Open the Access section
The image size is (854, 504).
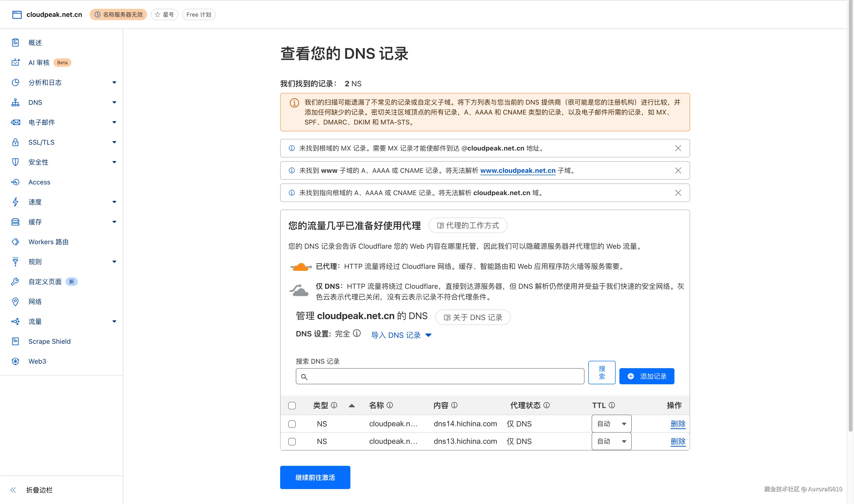point(39,182)
